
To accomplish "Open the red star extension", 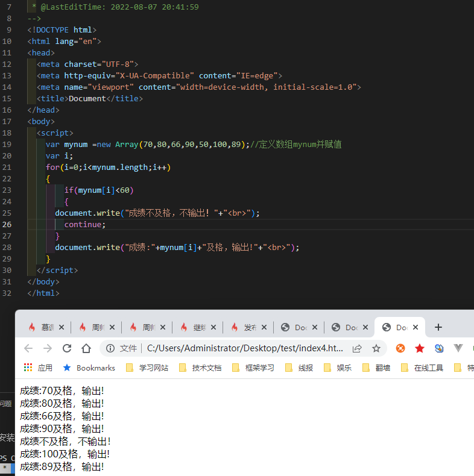I will tap(420, 348).
